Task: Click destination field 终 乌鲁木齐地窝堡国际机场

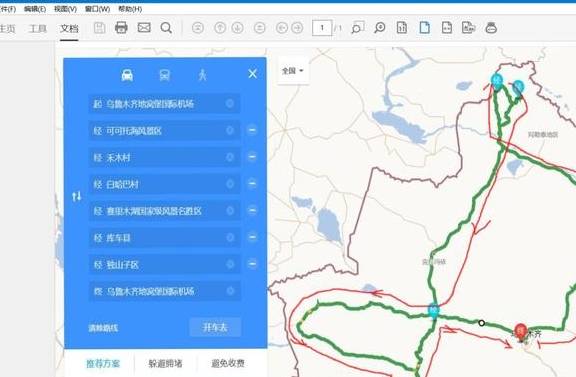Action: click(x=164, y=291)
